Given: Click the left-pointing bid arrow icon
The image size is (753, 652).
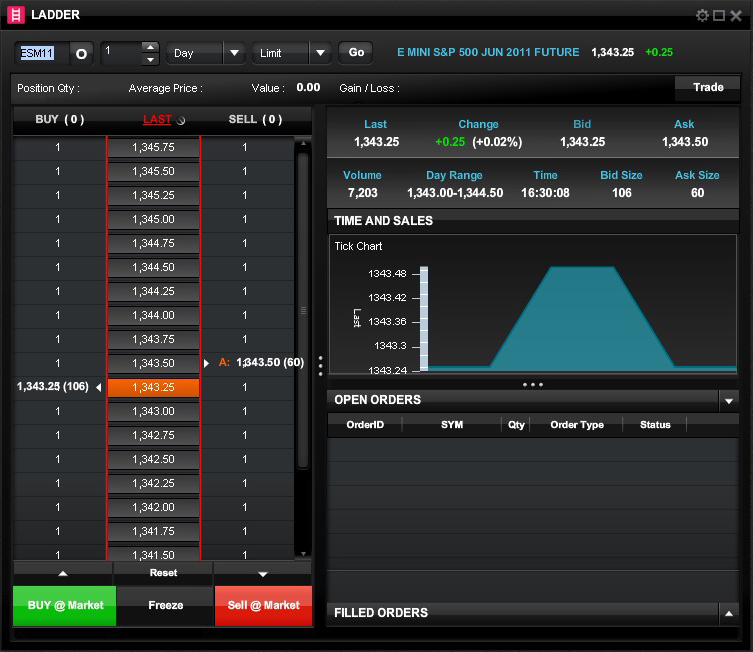Looking at the screenshot, I should 98,387.
